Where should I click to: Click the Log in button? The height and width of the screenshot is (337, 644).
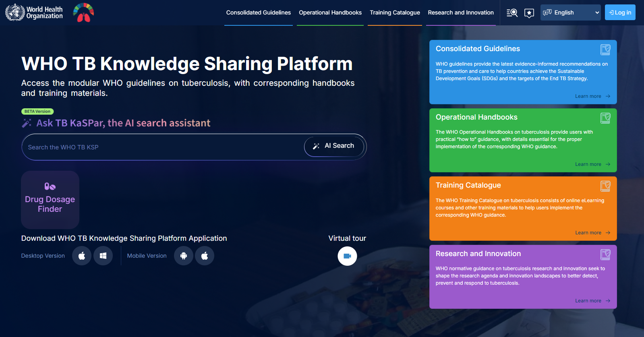620,12
